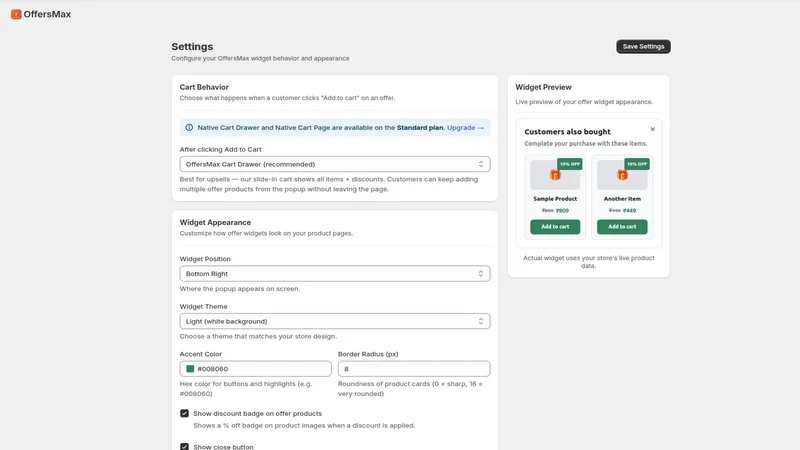Click the Accent Color hex input field
This screenshot has height=450, width=800.
256,369
